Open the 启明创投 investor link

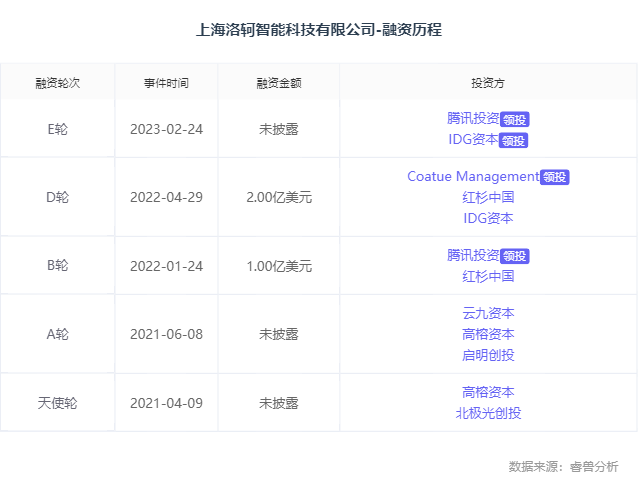tap(488, 355)
